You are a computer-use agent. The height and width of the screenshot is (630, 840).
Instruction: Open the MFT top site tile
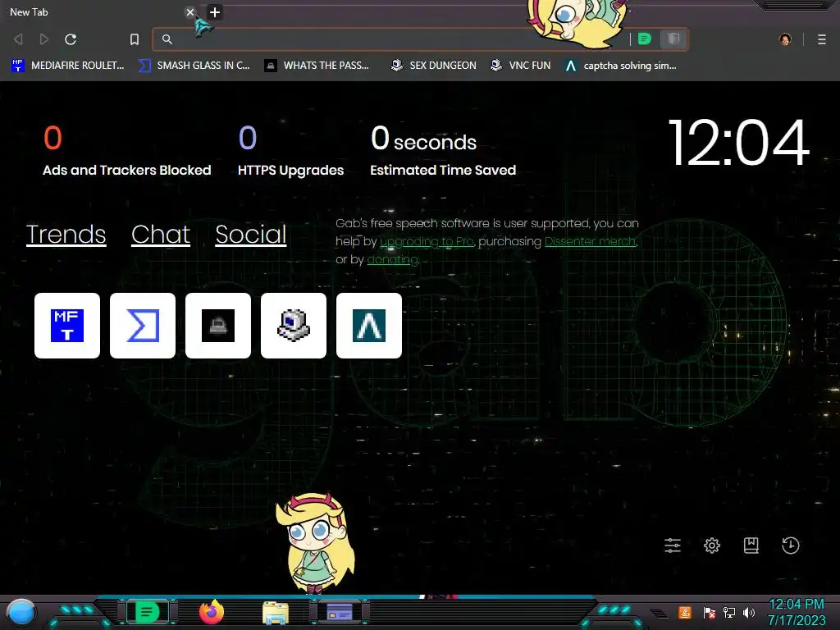[67, 325]
